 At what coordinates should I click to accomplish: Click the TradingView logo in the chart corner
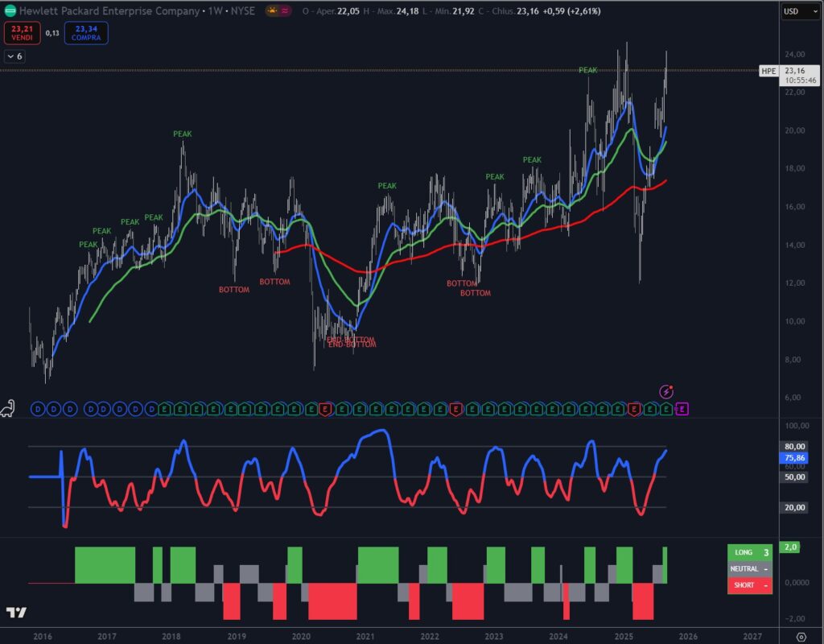coord(16,613)
